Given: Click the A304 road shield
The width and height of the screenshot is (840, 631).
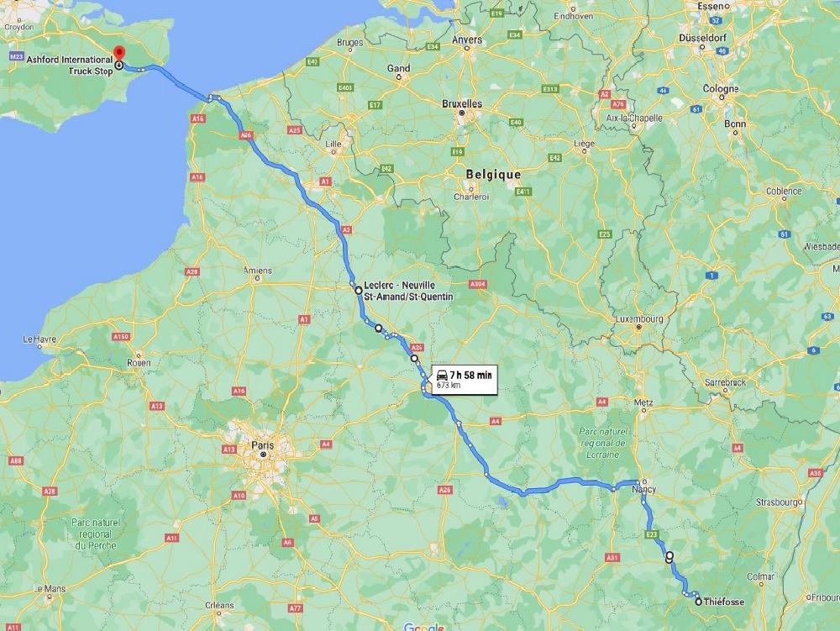Looking at the screenshot, I should pos(477,284).
